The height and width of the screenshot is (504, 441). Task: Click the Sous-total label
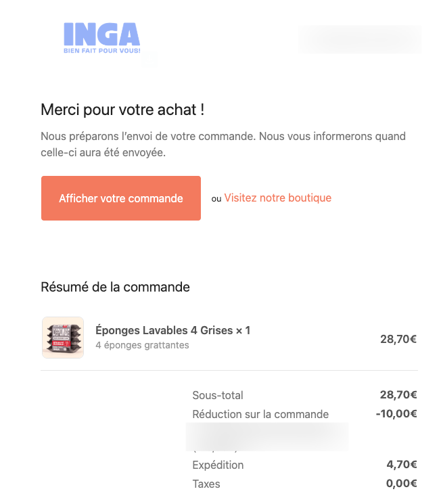(218, 395)
